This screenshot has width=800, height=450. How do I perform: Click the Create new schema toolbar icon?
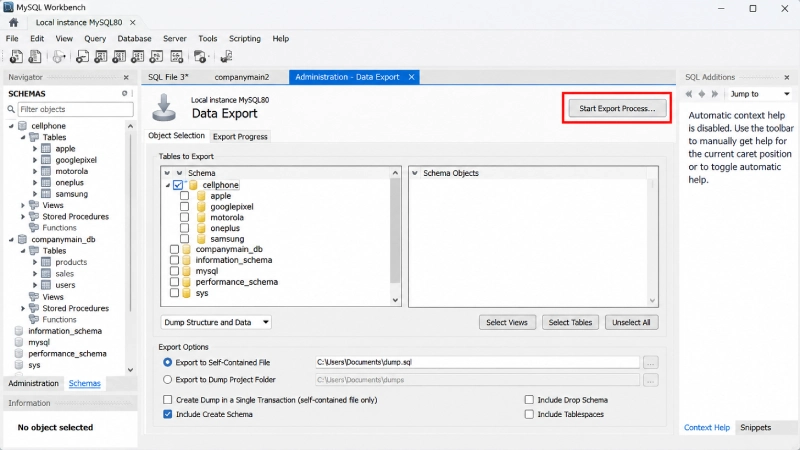click(82, 57)
